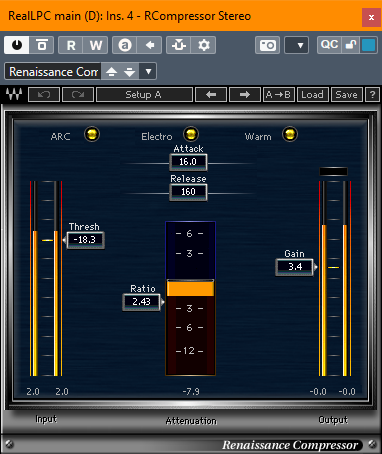Screen dimensions: 382x454
Task: Click the blue square color indicator
Action: pos(369,45)
